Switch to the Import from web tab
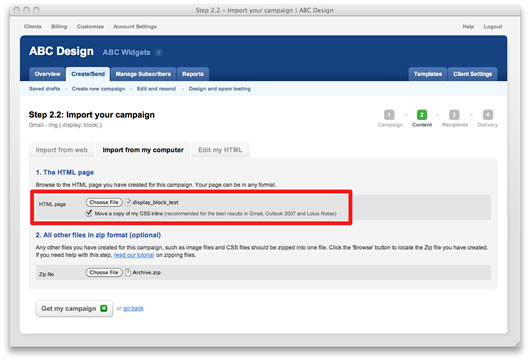 pyautogui.click(x=62, y=150)
